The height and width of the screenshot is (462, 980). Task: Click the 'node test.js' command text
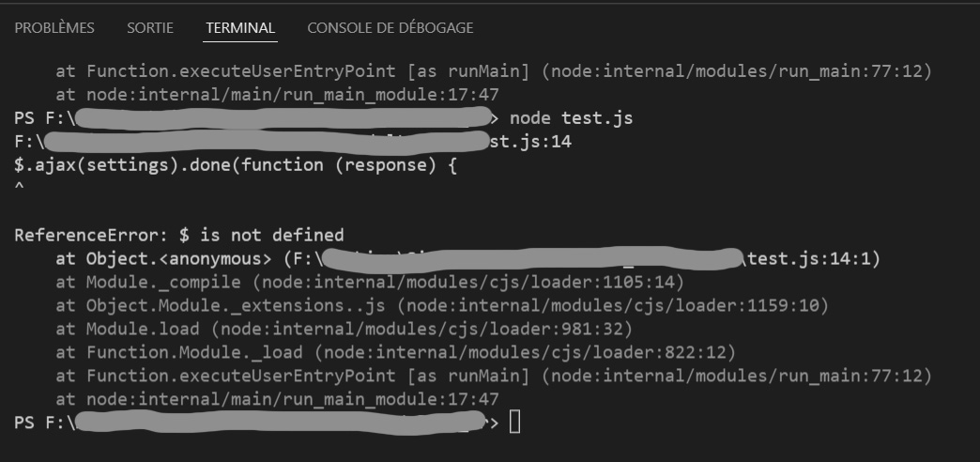click(572, 118)
